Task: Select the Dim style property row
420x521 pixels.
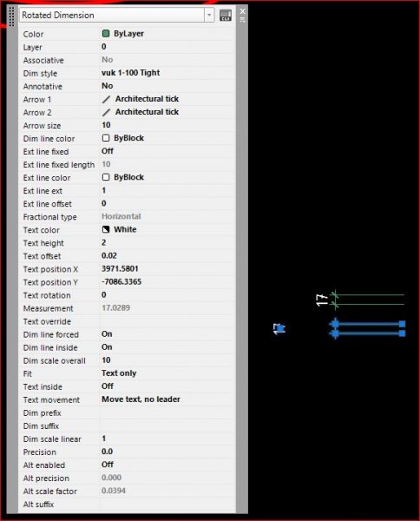Action: pyautogui.click(x=128, y=73)
